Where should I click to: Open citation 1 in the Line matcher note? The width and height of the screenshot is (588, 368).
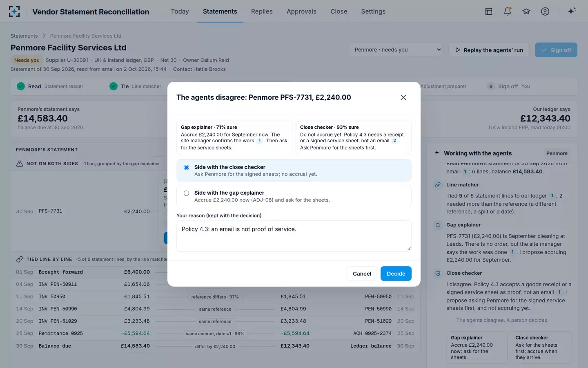pyautogui.click(x=552, y=196)
